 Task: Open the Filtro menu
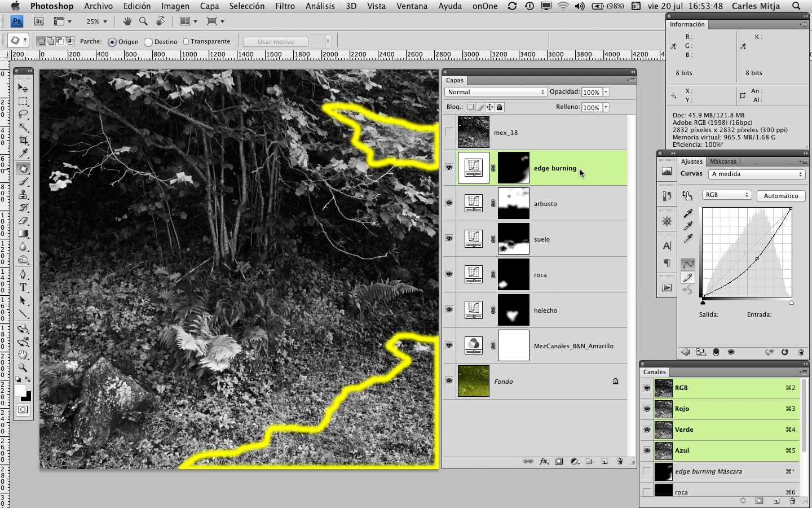point(285,6)
